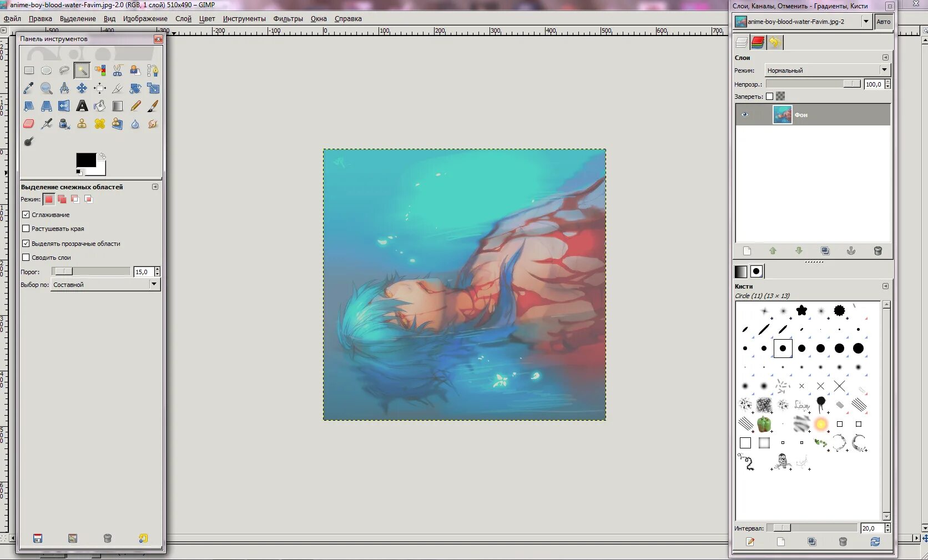This screenshot has width=928, height=560.
Task: Select the Ellipse Select tool
Action: (x=47, y=70)
